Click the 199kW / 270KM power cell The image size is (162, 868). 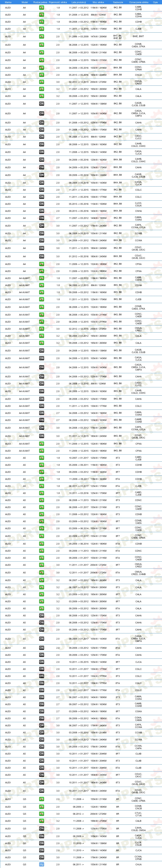tap(98, 821)
